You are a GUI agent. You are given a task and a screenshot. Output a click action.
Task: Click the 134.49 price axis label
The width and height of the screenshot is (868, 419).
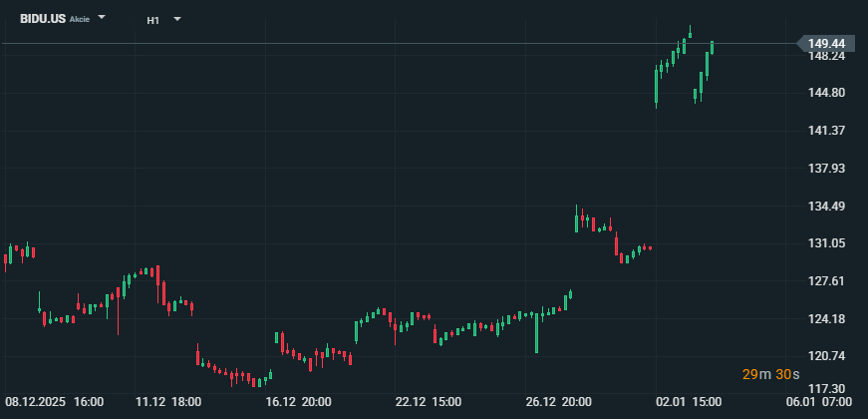point(826,207)
